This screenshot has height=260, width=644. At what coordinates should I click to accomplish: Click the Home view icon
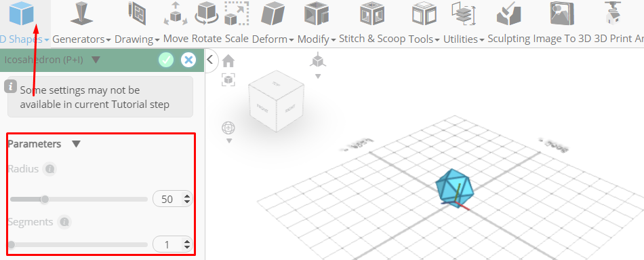tap(228, 62)
